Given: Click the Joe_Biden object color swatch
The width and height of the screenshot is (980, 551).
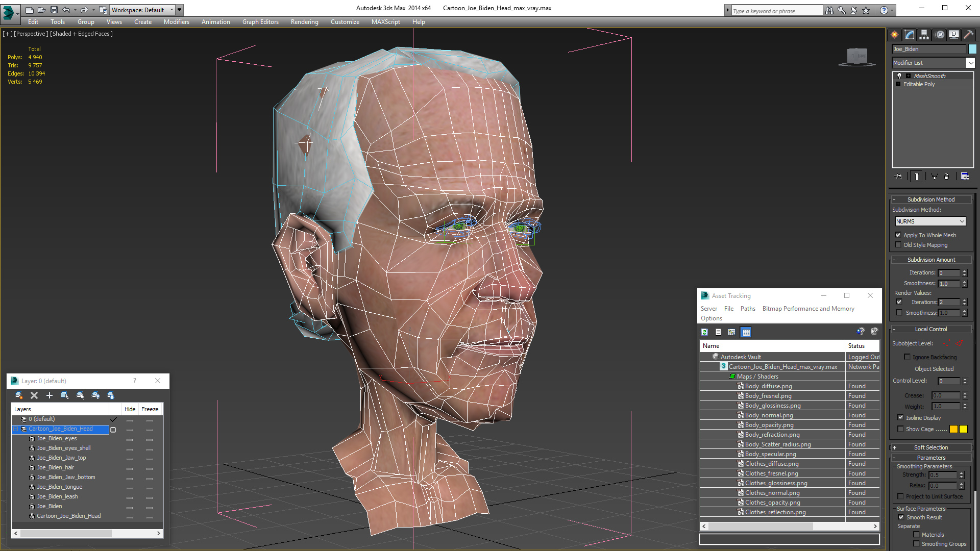Looking at the screenshot, I should coord(972,49).
